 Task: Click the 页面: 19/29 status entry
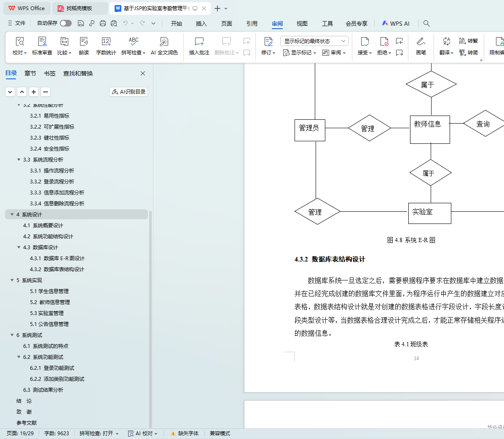click(20, 434)
